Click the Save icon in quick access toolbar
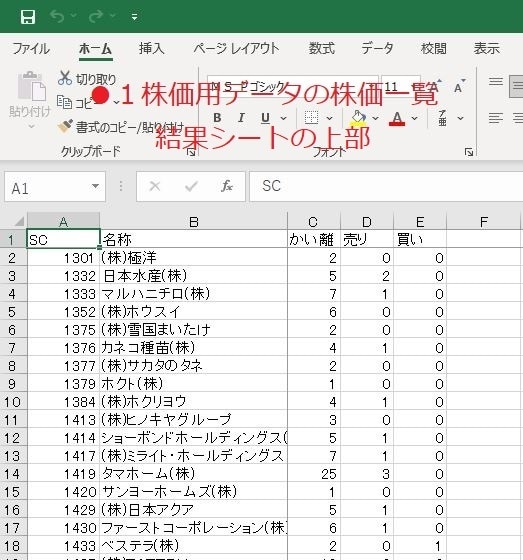 (x=28, y=16)
